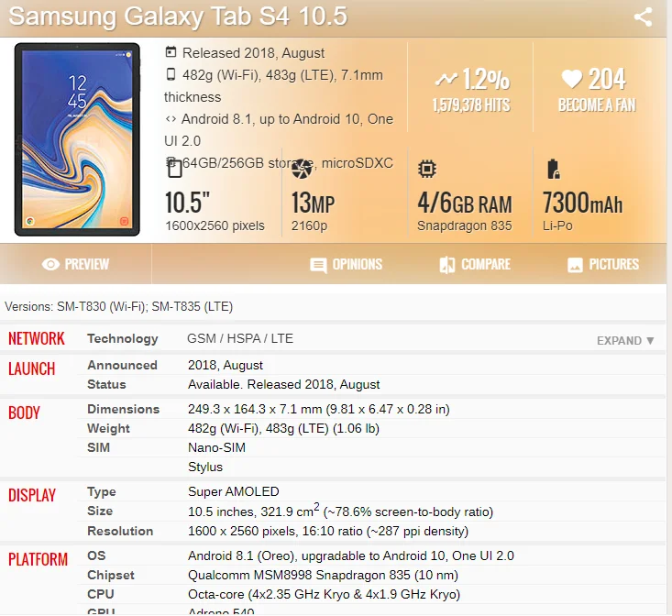Click the Samsung Galaxy Tab S4 10.5 title

(x=178, y=16)
